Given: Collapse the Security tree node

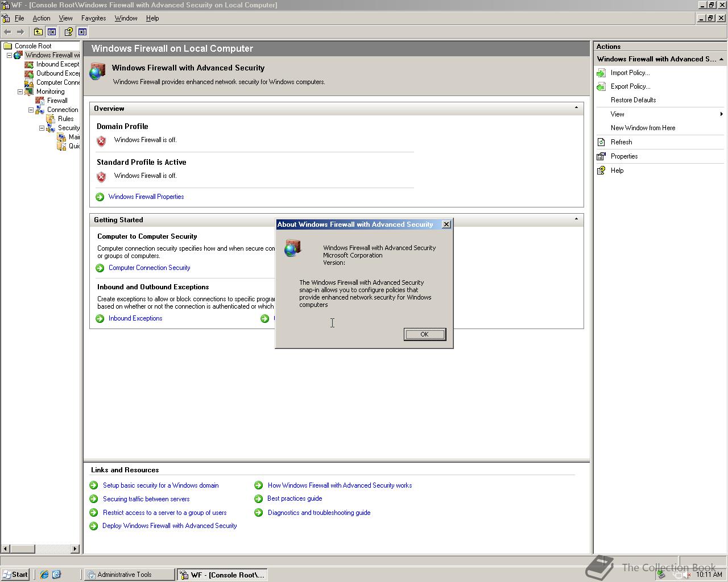Looking at the screenshot, I should [42, 128].
